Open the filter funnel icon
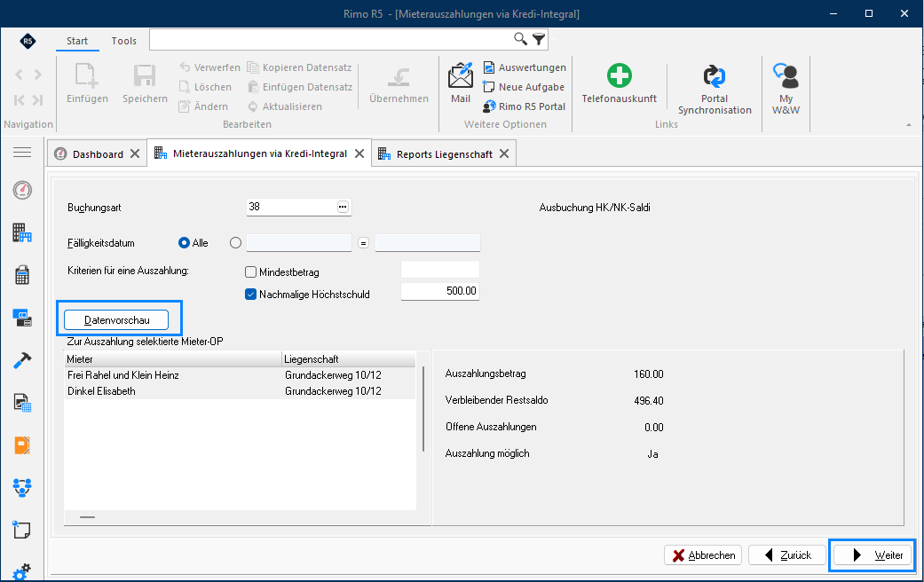The image size is (924, 582). click(x=539, y=39)
